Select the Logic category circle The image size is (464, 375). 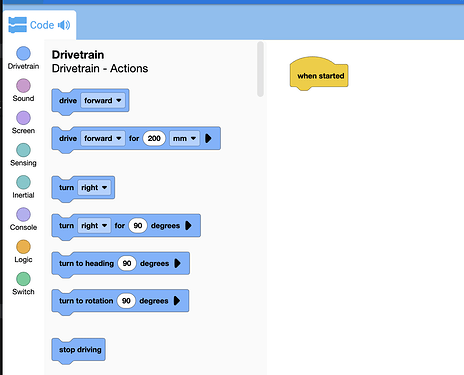[x=23, y=247]
